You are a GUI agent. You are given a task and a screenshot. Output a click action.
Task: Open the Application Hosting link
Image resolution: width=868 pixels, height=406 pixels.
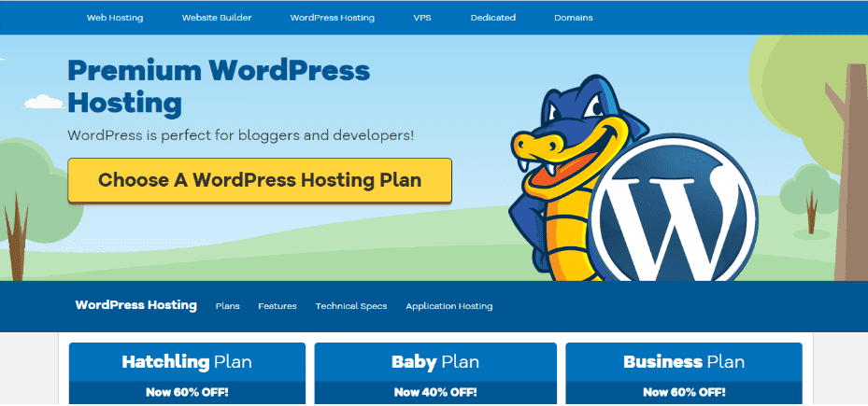448,306
